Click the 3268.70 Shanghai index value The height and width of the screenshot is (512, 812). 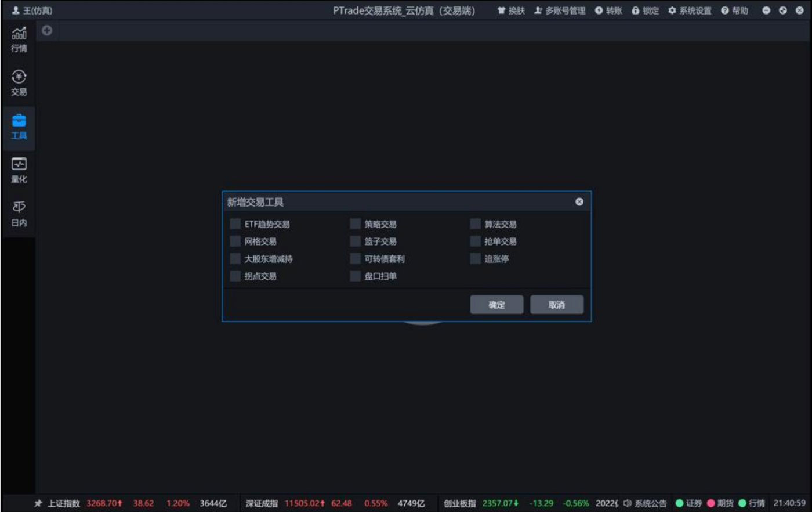(104, 503)
